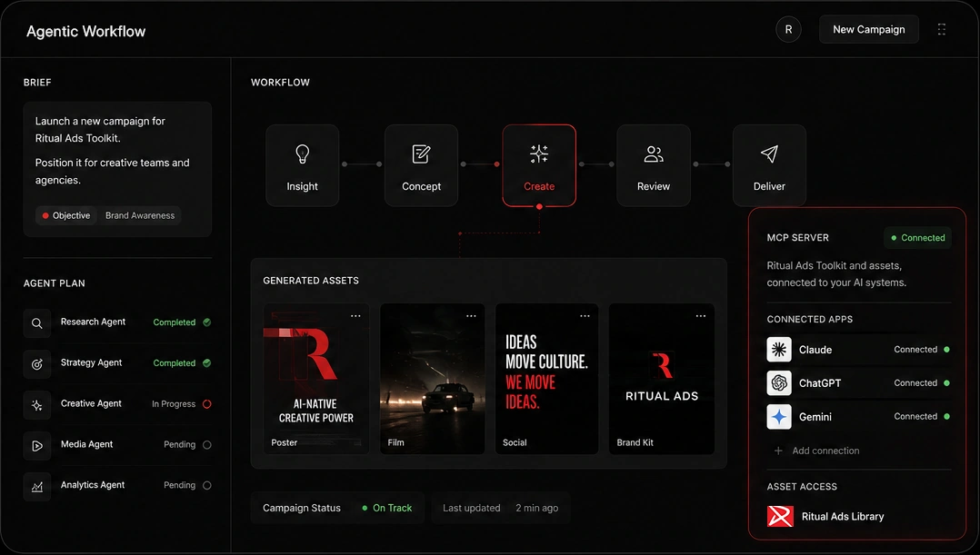Click the Creative Agent label
980x555 pixels.
[91, 403]
